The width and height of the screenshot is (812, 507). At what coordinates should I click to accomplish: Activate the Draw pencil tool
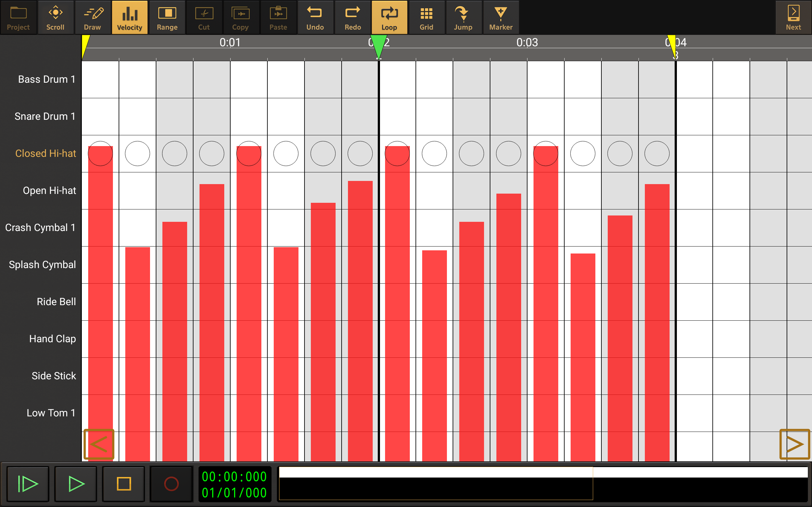[x=92, y=17]
